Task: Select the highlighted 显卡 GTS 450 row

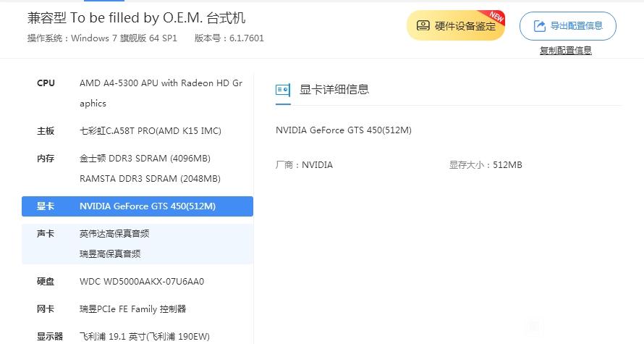Action: tap(137, 206)
